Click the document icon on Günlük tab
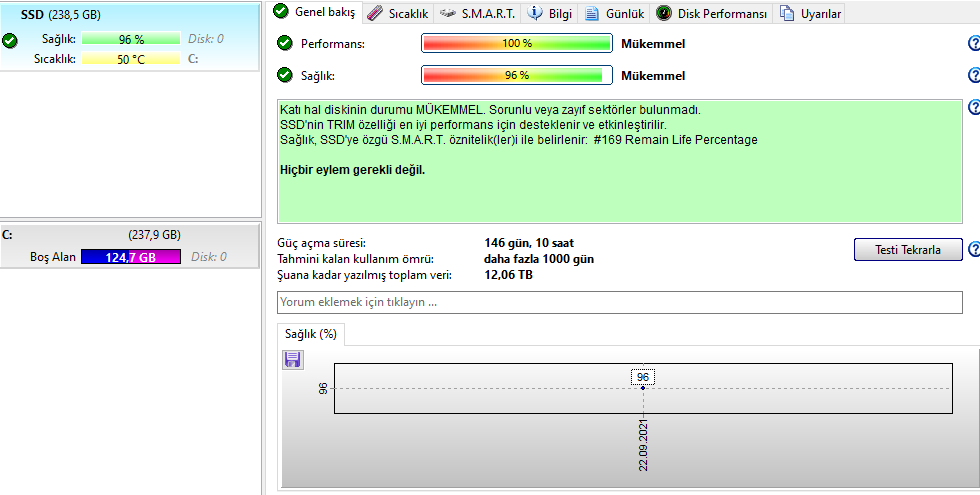Screen dimensions: 980x495 click(592, 13)
